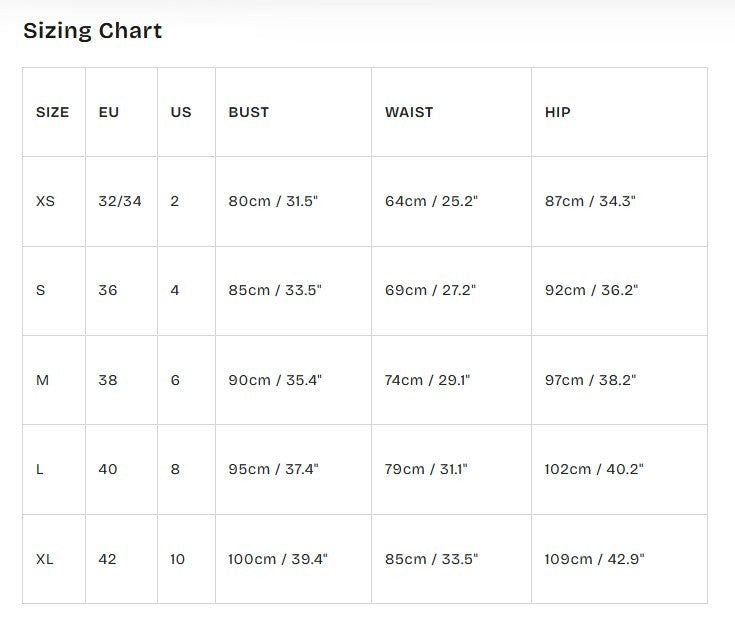Select the 109cm / 42.9" hip cell
This screenshot has height=626, width=735.
(x=594, y=559)
